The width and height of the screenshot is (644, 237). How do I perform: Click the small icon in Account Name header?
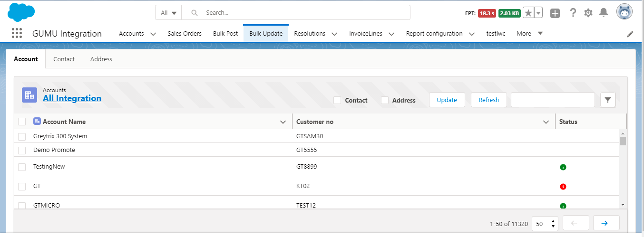pyautogui.click(x=37, y=121)
